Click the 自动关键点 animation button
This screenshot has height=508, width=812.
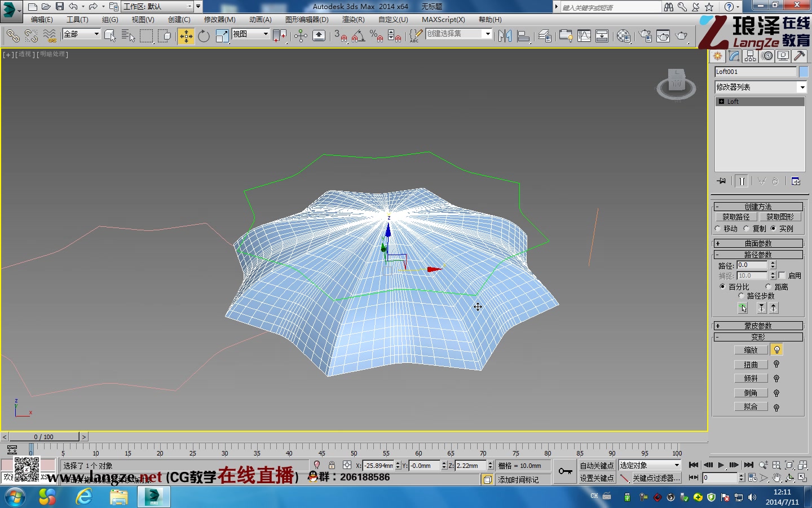click(x=598, y=465)
